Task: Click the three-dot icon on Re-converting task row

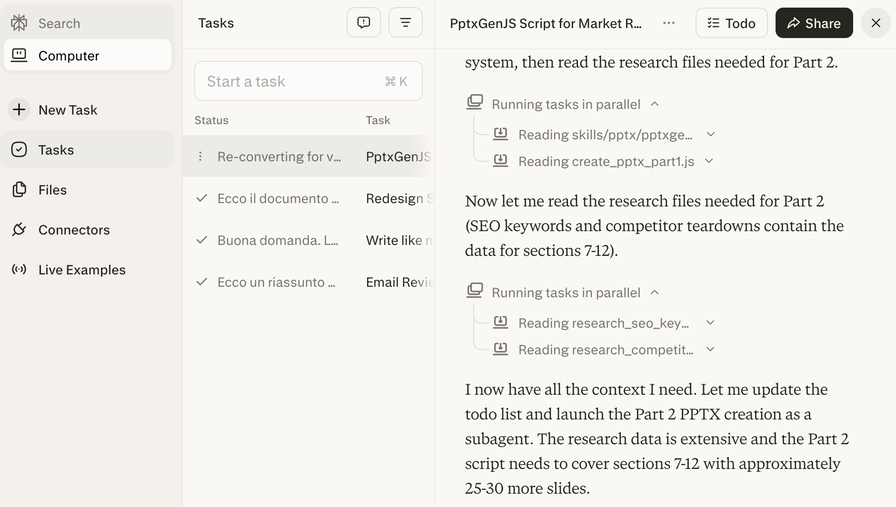Action: coord(200,157)
